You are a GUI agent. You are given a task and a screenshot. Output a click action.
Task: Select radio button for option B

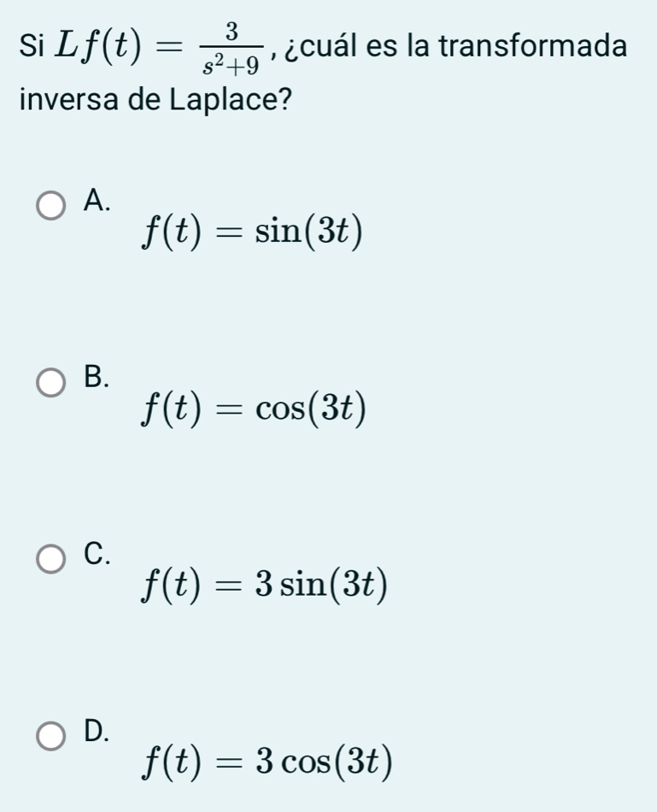pos(52,383)
